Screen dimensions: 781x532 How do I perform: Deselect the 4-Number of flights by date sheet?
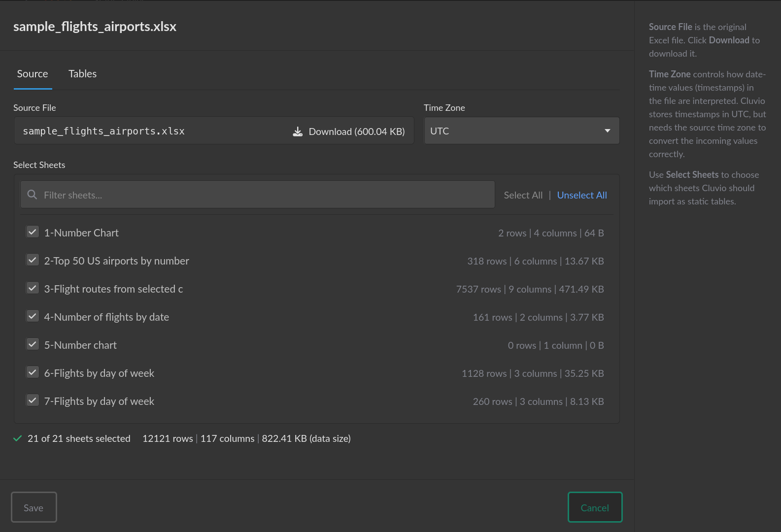pos(33,316)
